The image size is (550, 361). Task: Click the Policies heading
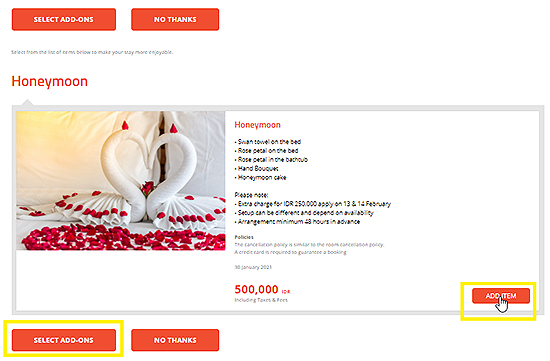244,237
